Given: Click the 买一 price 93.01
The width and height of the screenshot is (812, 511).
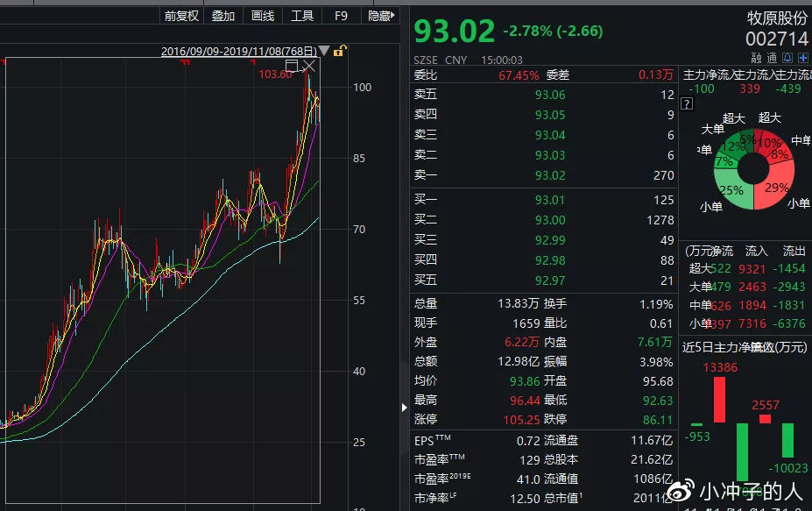Looking at the screenshot, I should point(550,200).
